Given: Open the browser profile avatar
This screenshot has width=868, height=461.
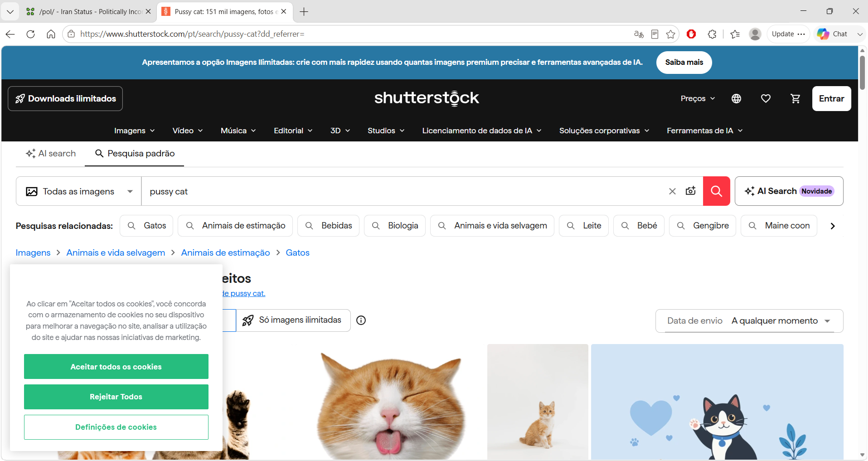Looking at the screenshot, I should click(x=755, y=34).
